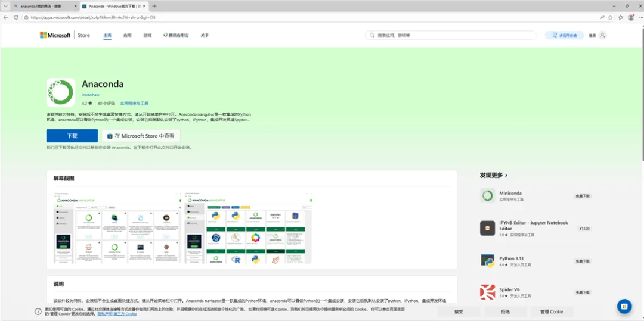Open the second Anaconda Navigator screenshot
Image resolution: width=644 pixels, height=321 pixels.
click(x=248, y=227)
